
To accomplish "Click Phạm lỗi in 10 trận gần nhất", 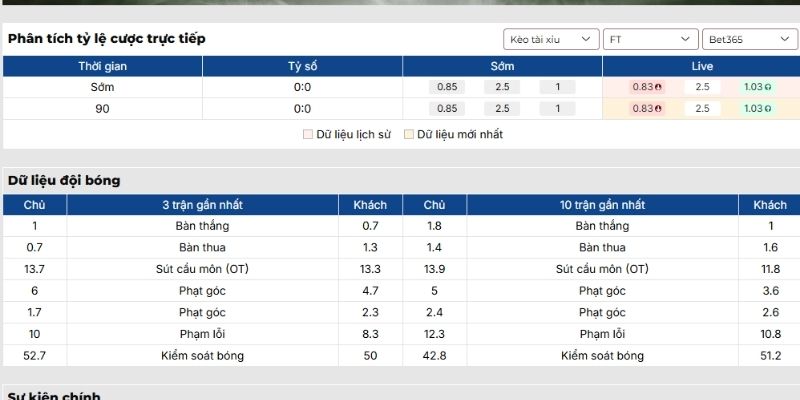I will (x=603, y=334).
